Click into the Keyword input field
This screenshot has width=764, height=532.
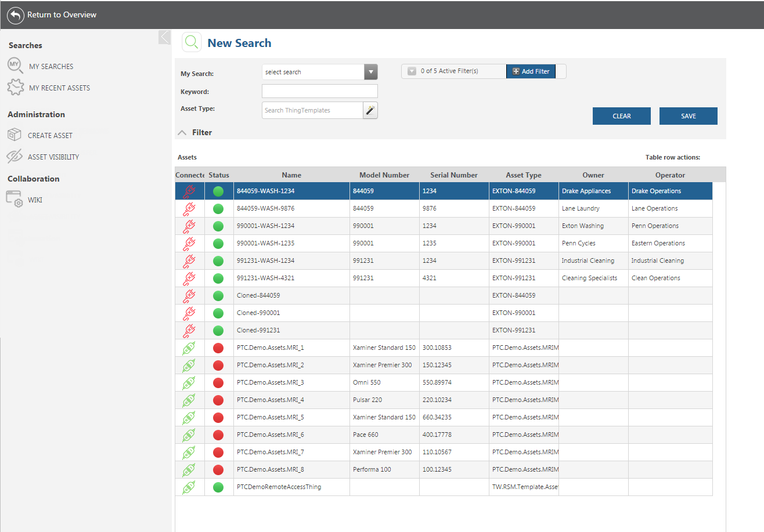(x=320, y=91)
